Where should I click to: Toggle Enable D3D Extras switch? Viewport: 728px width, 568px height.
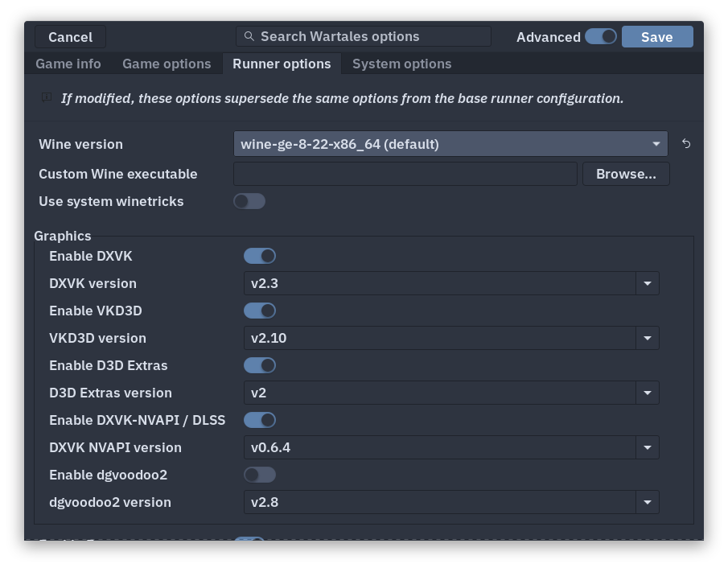260,365
